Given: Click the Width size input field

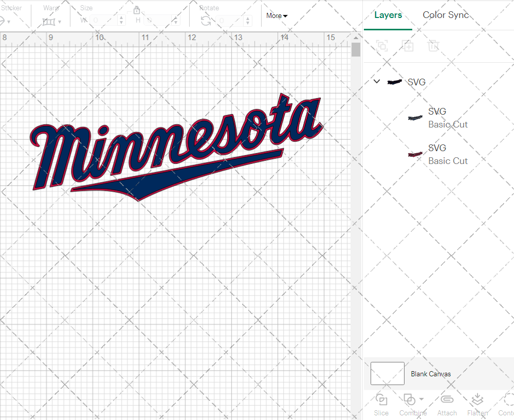Looking at the screenshot, I should (x=104, y=21).
